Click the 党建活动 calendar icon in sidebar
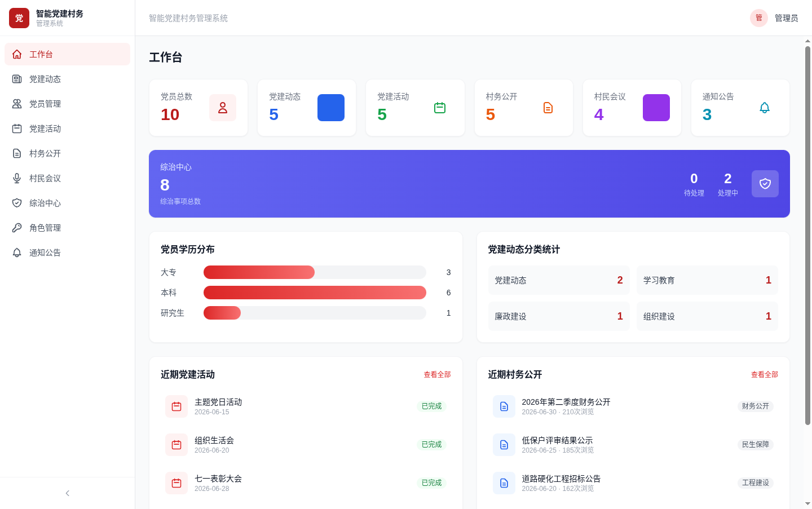 tap(17, 129)
